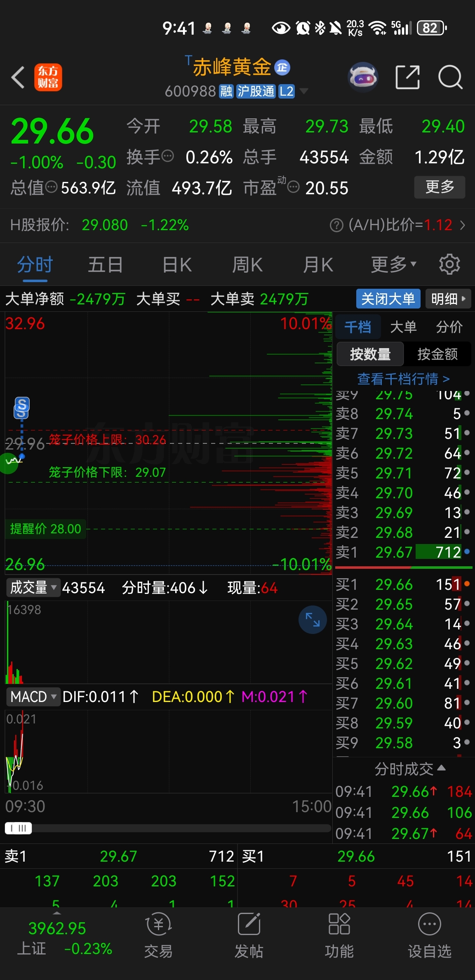This screenshot has height=980, width=475.
Task: Tap the 买1 29.66 order row
Action: click(403, 584)
